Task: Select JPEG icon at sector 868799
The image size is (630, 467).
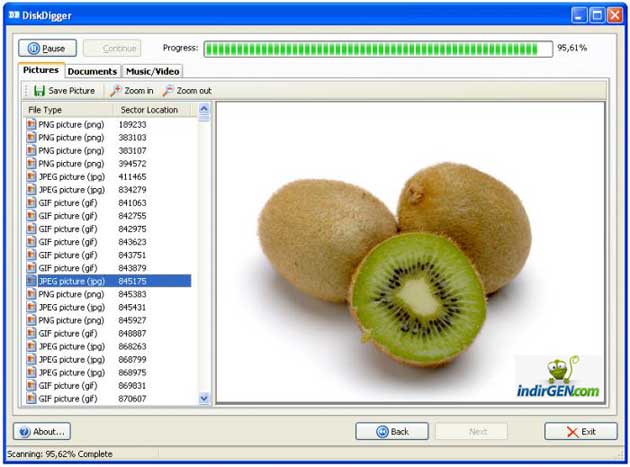Action: point(31,359)
